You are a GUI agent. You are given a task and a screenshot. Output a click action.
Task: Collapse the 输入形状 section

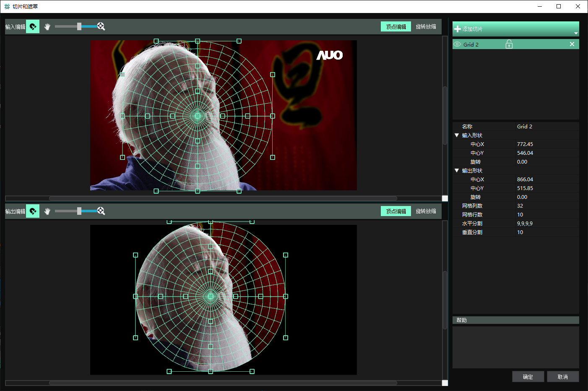(x=457, y=135)
